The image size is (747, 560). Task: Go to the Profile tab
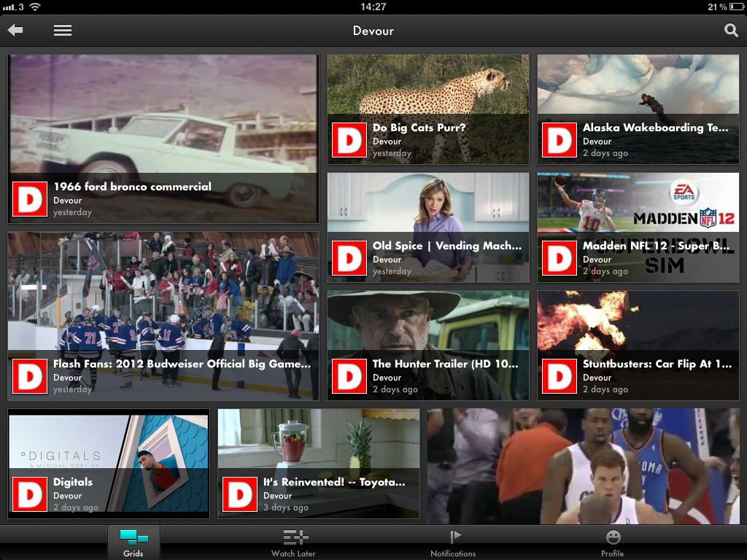(x=613, y=542)
